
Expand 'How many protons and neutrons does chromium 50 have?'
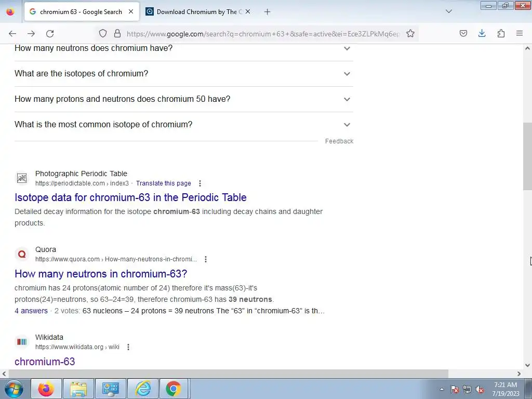point(183,99)
